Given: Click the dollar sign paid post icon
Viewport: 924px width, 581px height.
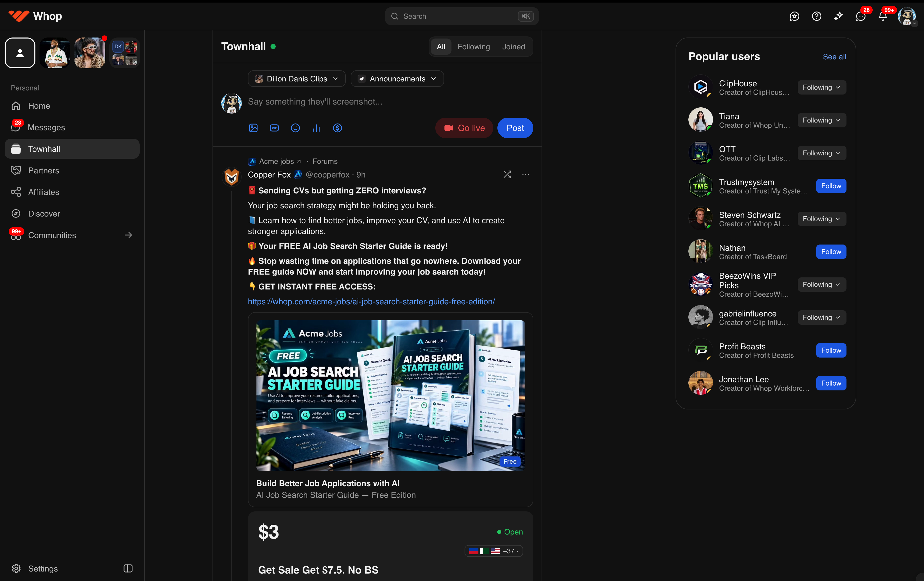Looking at the screenshot, I should click(x=338, y=128).
